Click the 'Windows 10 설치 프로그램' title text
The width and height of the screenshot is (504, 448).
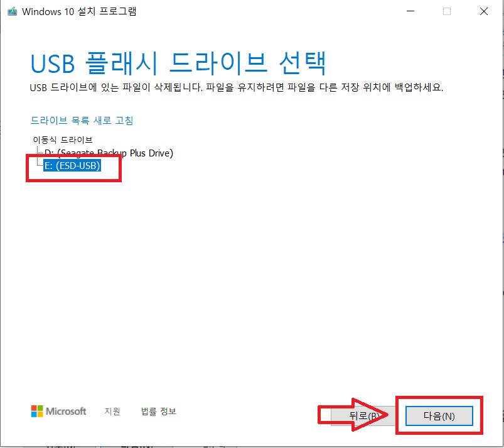[x=79, y=11]
